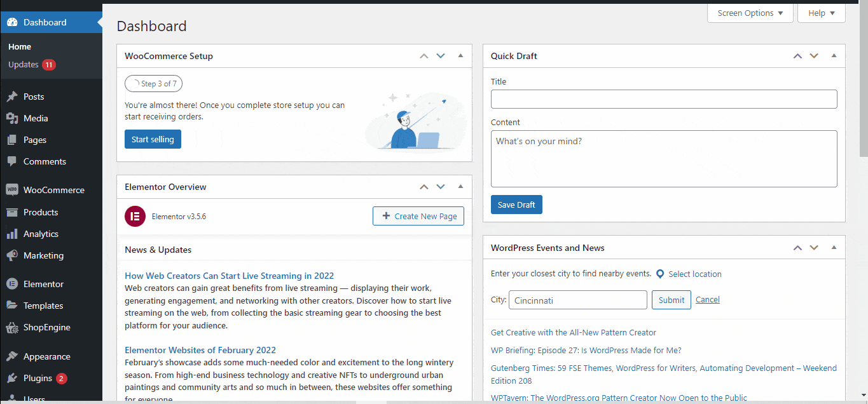Open Elementor Websites of February 2022 article

coord(200,350)
